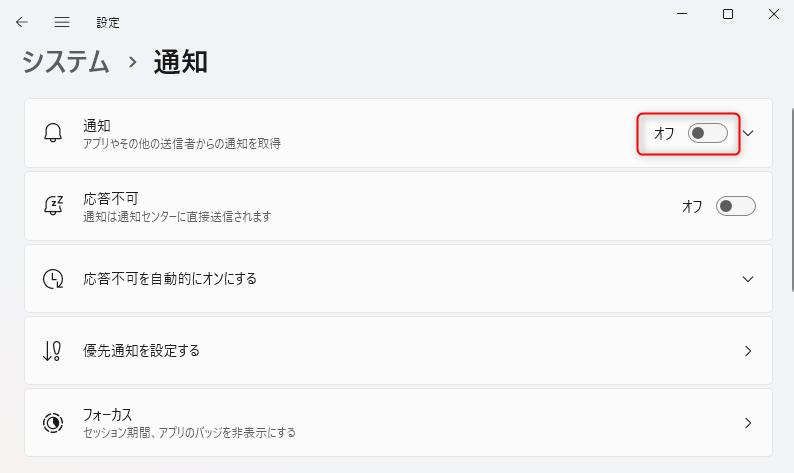Screen dimensions: 794x473
Task: Click the sleeping bell icon for 応答不可
Action: (53, 206)
